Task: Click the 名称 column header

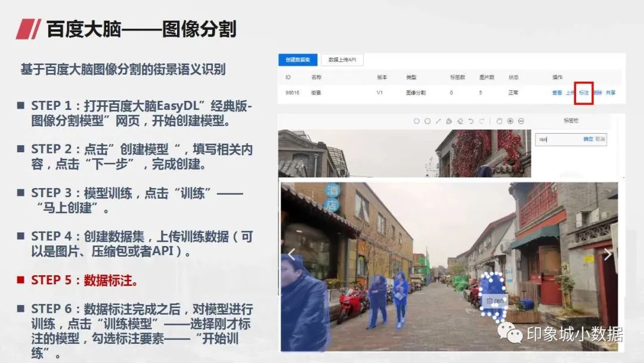Action: click(x=316, y=77)
